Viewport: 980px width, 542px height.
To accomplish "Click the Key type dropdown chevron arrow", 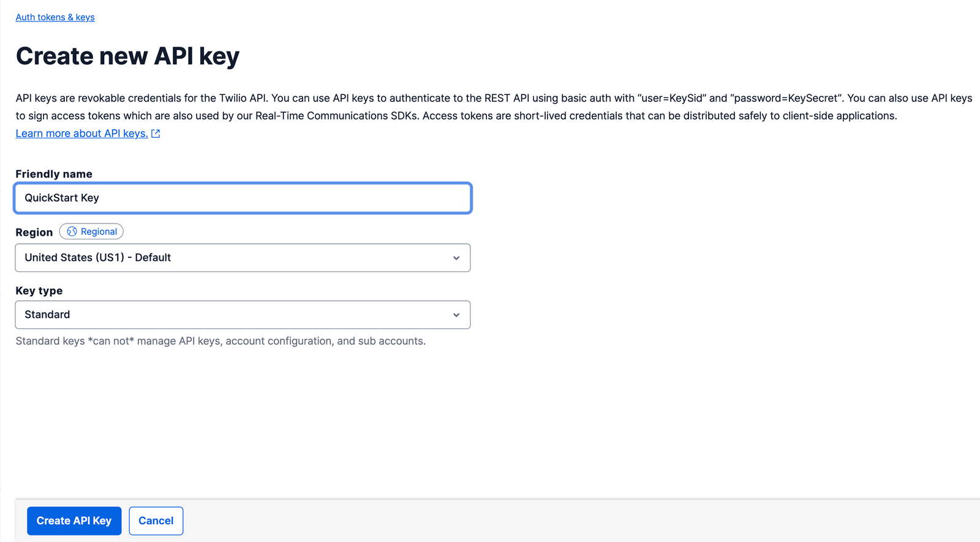I will click(x=456, y=314).
